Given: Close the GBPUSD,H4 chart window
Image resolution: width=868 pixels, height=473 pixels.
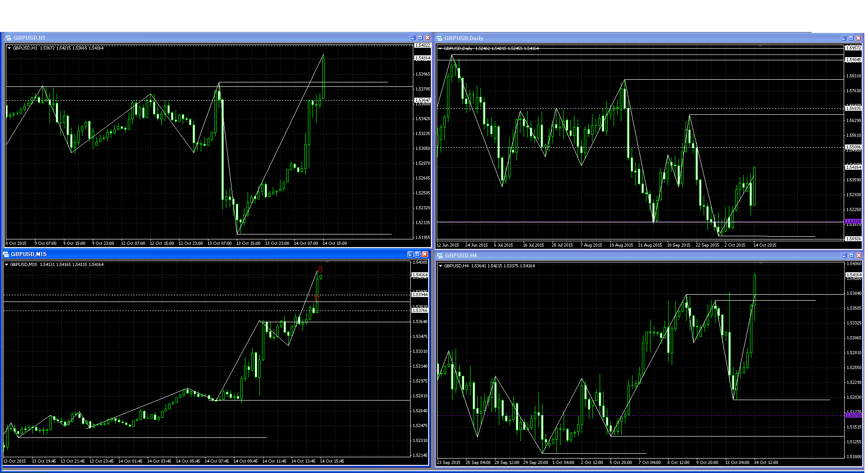Looking at the screenshot, I should pos(859,256).
